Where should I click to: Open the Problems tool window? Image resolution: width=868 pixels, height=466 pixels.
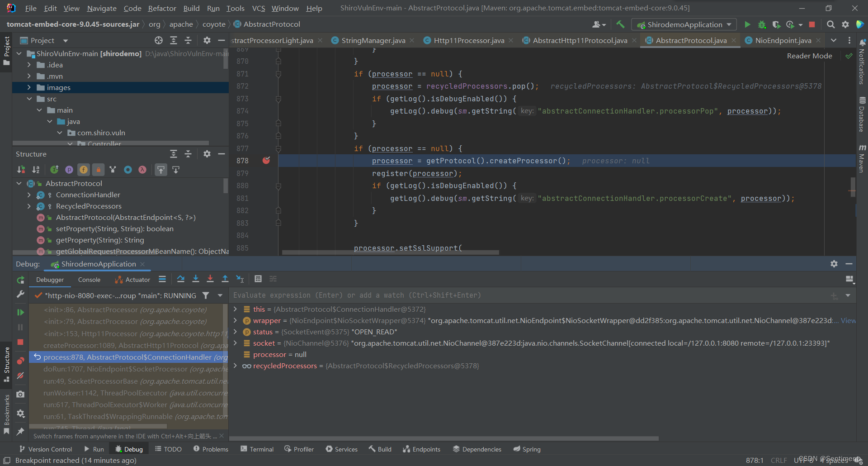(211, 449)
